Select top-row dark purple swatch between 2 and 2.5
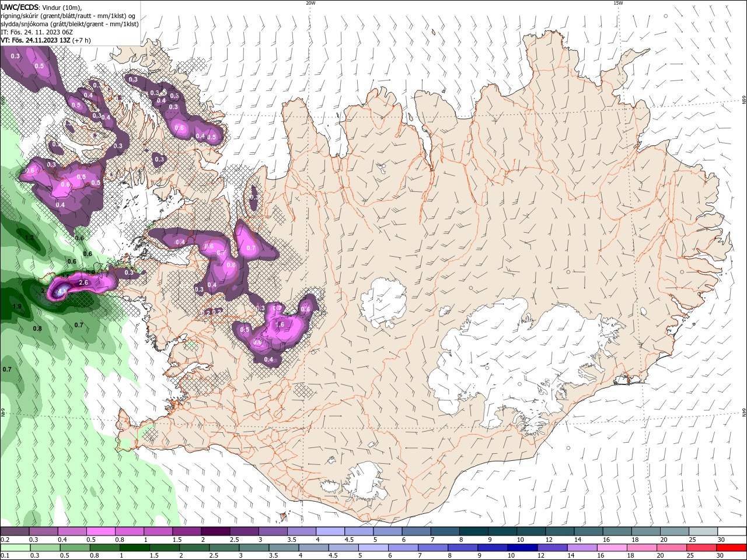Screen dimensions: 747x560 click(x=215, y=531)
